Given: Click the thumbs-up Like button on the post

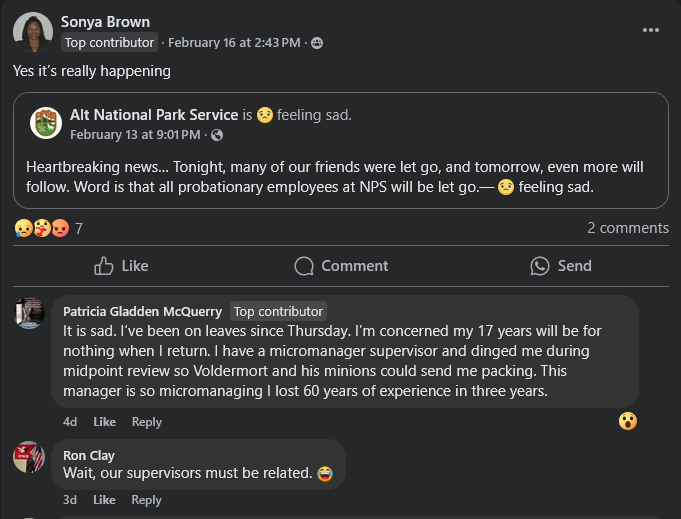Looking at the screenshot, I should 121,266.
